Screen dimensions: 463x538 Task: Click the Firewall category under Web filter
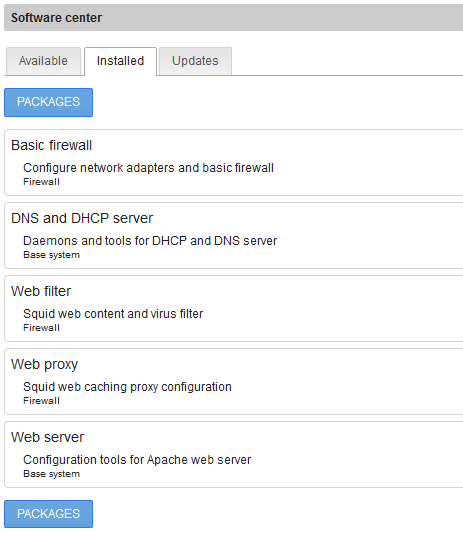[x=42, y=328]
